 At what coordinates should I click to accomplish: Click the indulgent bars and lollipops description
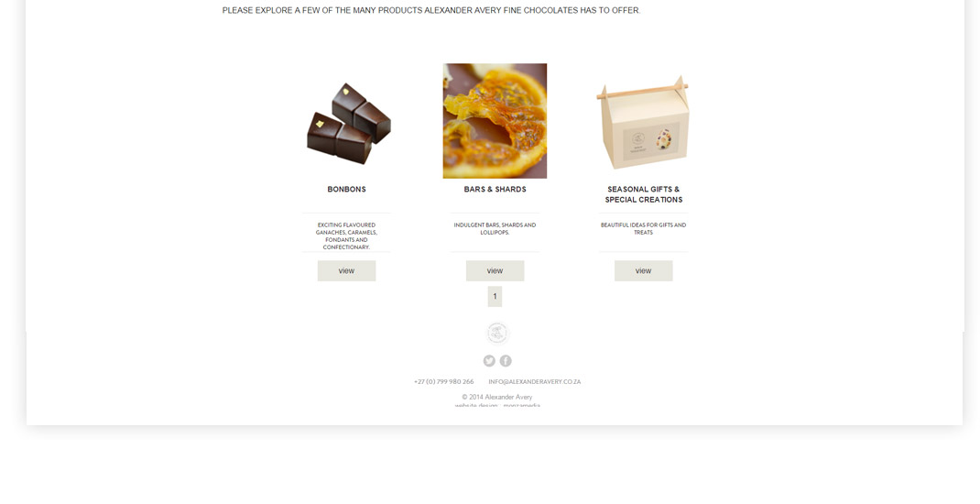point(495,228)
